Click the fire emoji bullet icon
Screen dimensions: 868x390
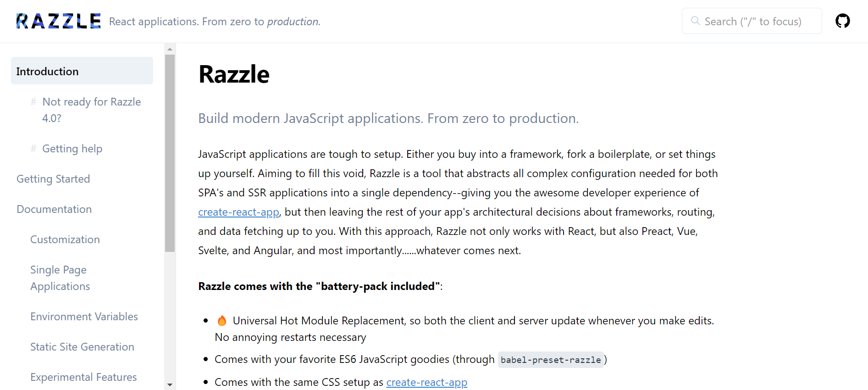[222, 320]
